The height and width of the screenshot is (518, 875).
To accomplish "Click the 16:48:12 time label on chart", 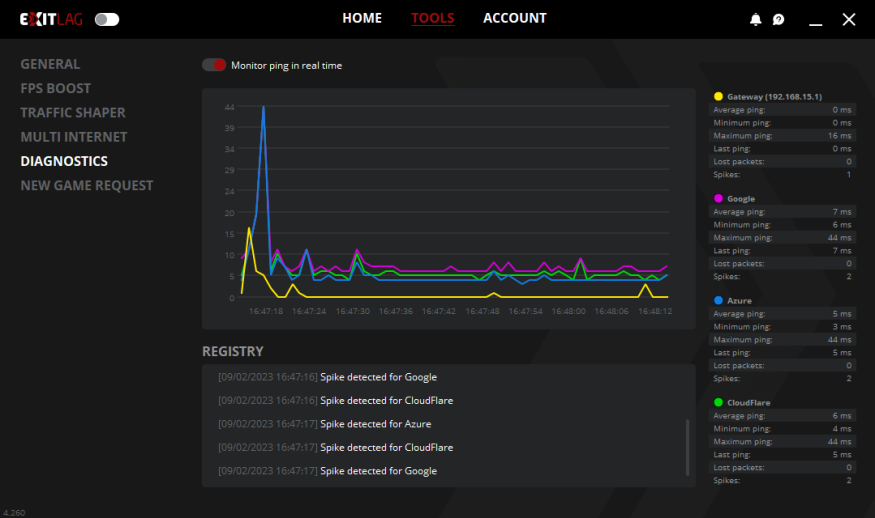I will (x=655, y=311).
